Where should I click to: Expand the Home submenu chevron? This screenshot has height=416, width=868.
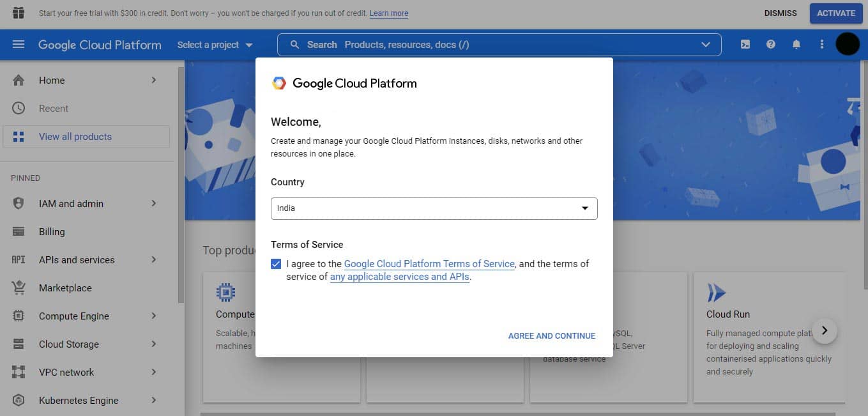point(154,81)
